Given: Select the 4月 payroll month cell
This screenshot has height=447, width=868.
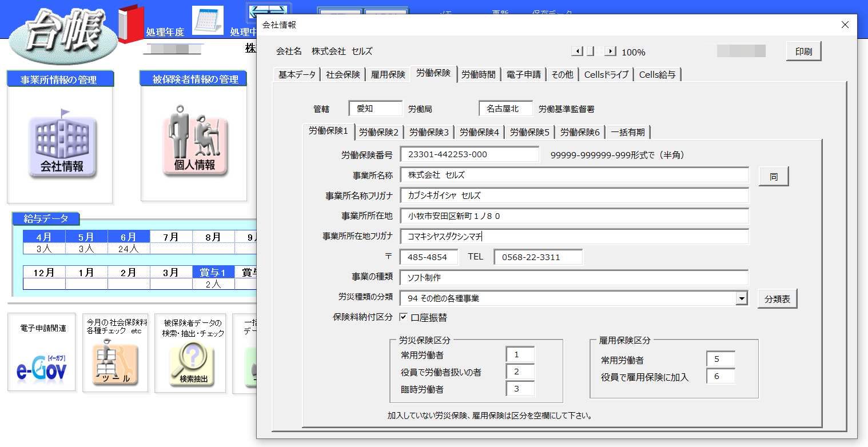Looking at the screenshot, I should 44,237.
